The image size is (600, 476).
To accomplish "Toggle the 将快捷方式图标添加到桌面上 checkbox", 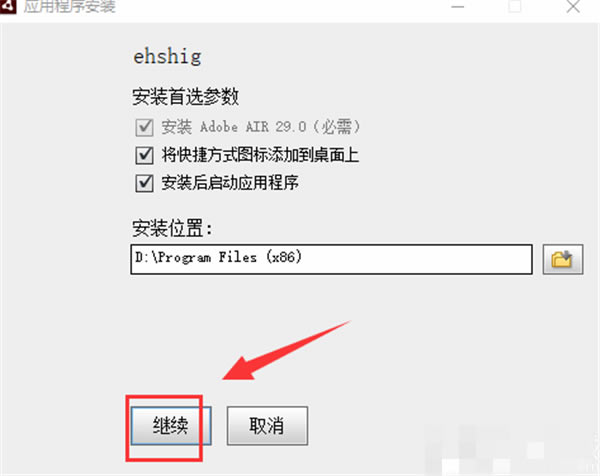I will pyautogui.click(x=144, y=155).
